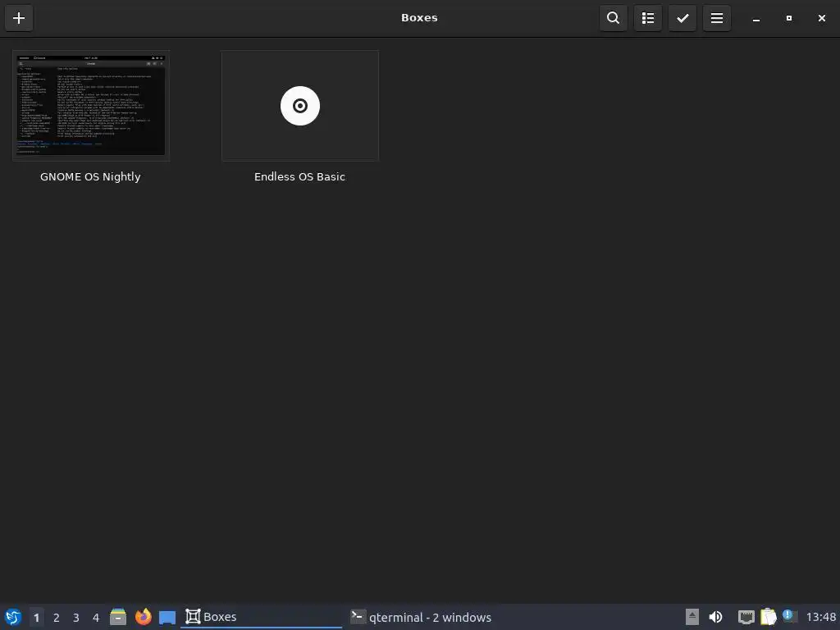Screen dimensions: 840x630
Task: Switch to workspace 4
Action: click(x=96, y=618)
